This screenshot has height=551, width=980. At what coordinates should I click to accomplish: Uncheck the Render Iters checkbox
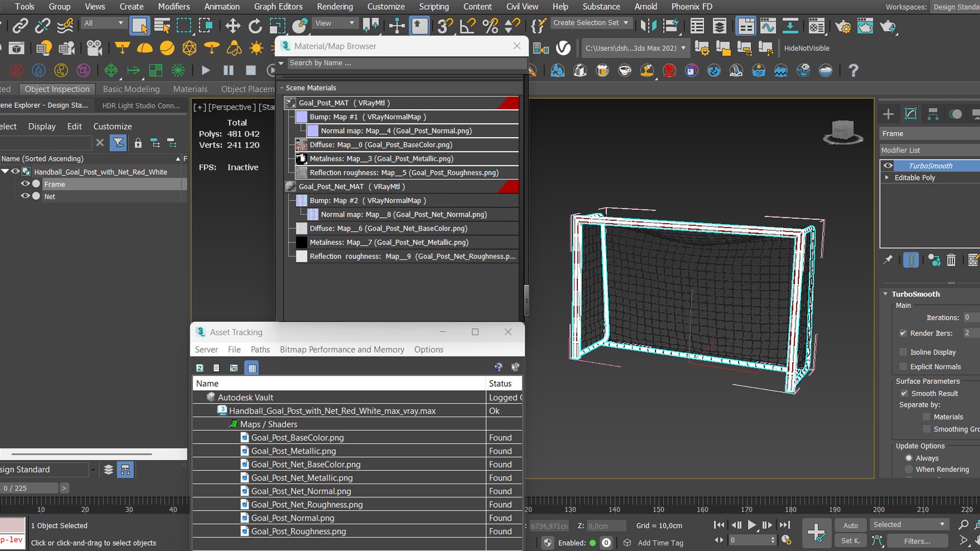pos(903,333)
